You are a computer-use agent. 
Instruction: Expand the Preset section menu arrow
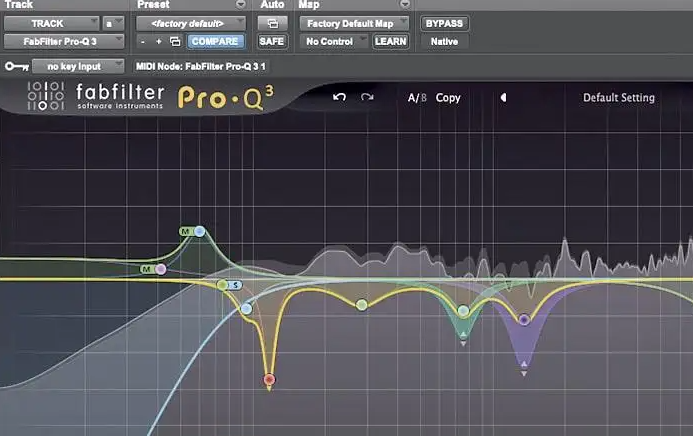(240, 4)
